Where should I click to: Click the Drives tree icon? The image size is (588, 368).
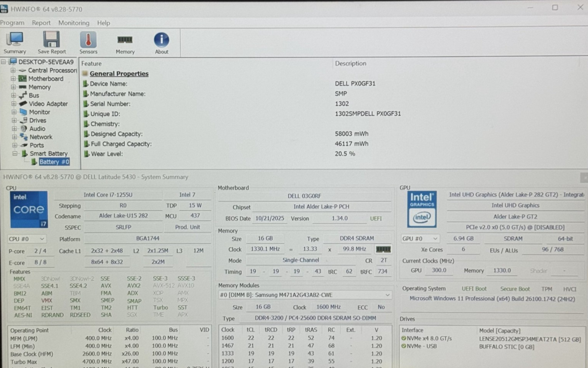(x=24, y=120)
